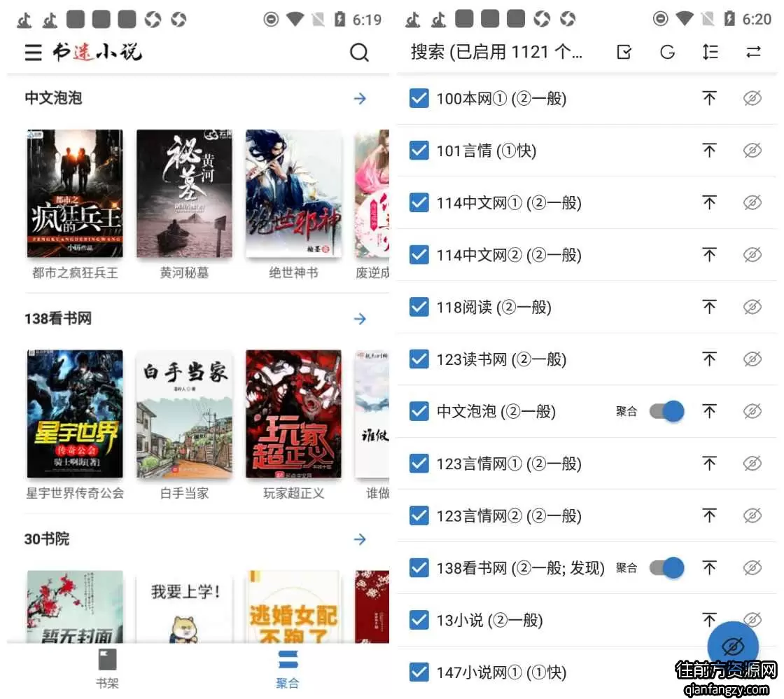This screenshot has height=699, width=784.
Task: Open the 星宇世界传奇公会 book cover
Action: pos(75,414)
